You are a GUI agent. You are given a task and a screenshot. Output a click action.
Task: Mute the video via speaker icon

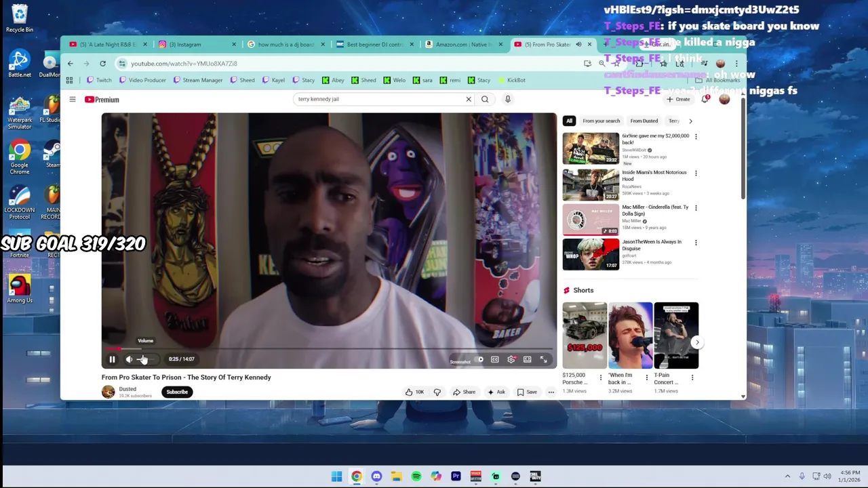click(129, 359)
